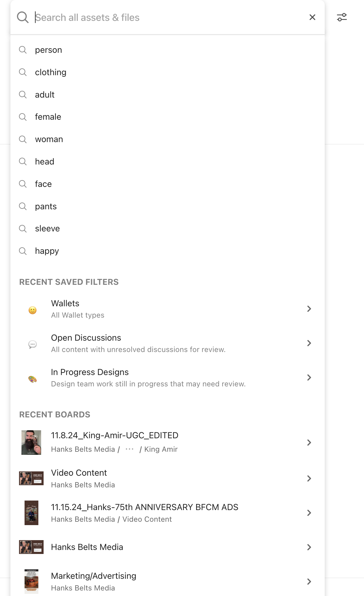Click the palette icon for In Progress Designs
Viewport: 364px width, 596px height.
[x=33, y=379]
